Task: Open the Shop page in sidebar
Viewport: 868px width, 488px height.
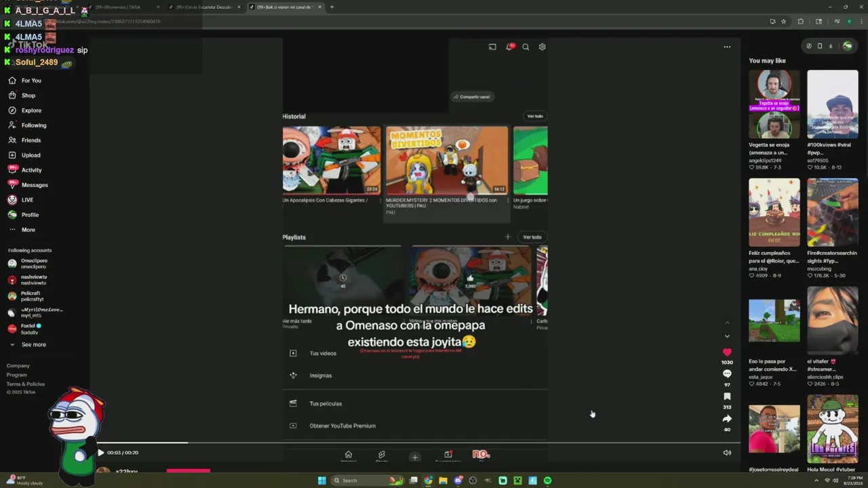Action: [x=22, y=96]
